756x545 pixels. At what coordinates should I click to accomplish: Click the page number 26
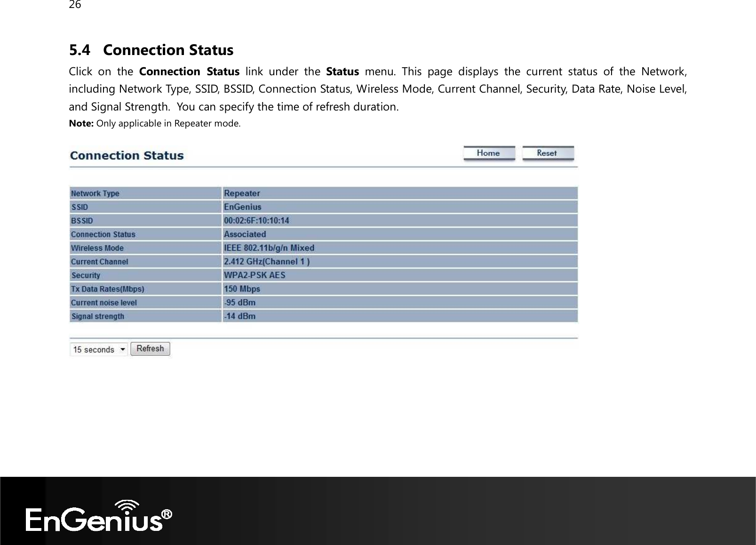75,5
